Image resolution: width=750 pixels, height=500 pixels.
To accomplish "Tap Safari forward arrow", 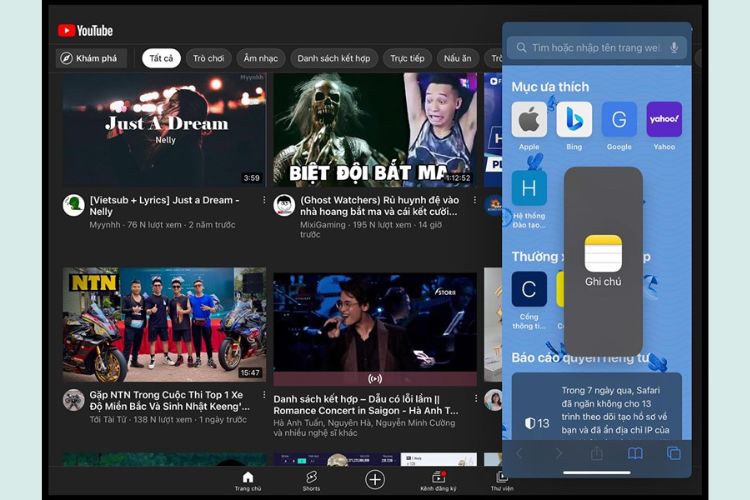I will [558, 453].
